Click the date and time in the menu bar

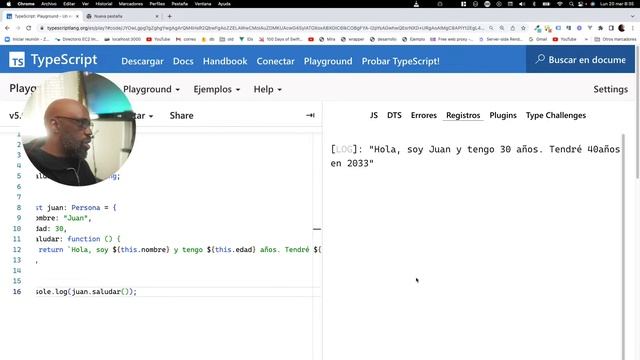click(616, 4)
